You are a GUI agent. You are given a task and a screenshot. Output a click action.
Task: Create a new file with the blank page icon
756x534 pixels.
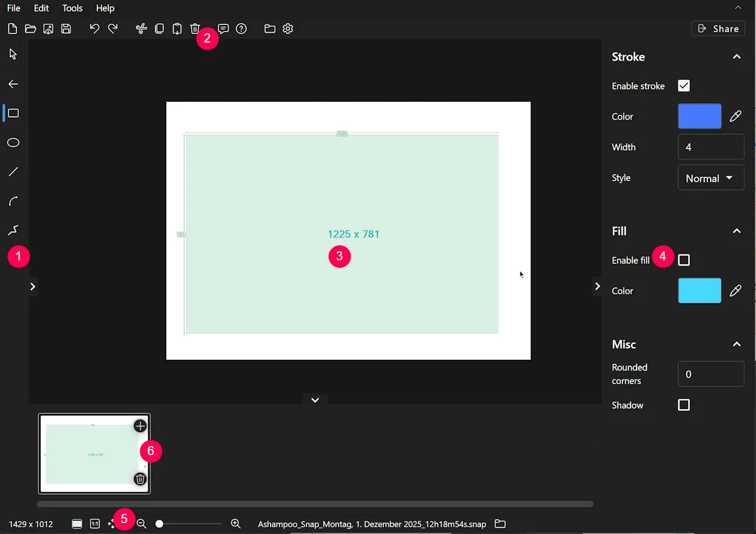click(12, 29)
